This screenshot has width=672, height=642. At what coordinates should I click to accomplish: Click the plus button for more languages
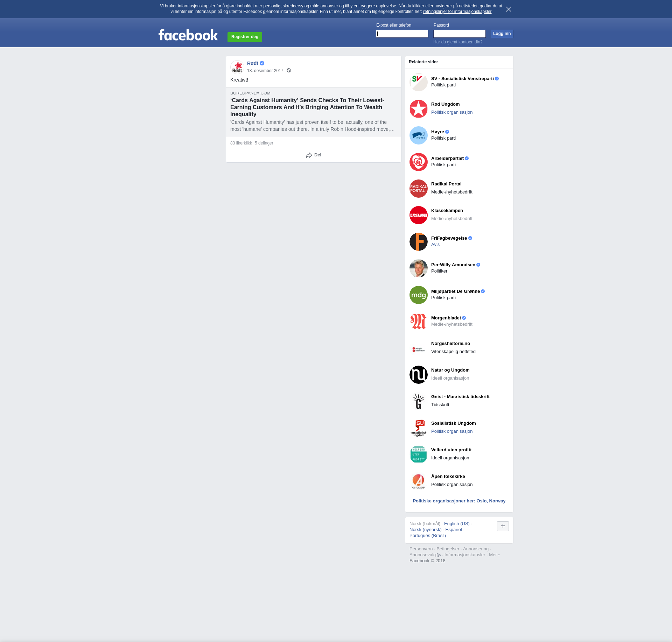tap(503, 526)
